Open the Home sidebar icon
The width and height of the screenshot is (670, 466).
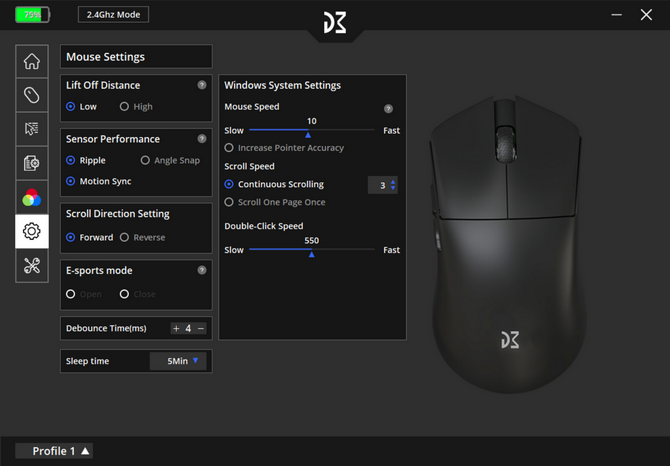click(32, 61)
